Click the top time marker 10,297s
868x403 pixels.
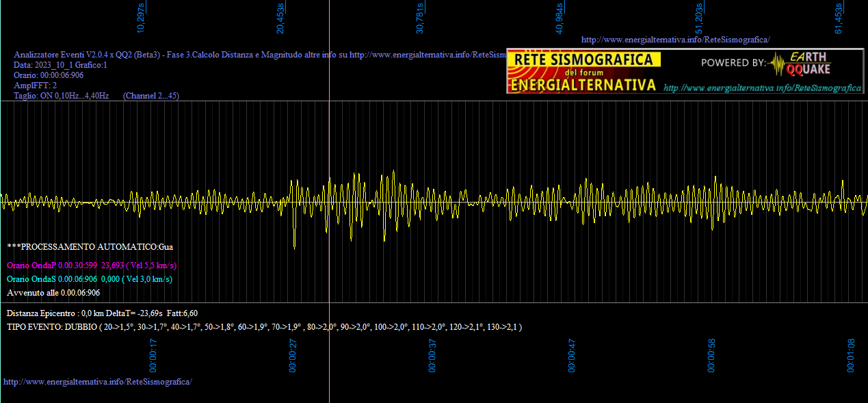(141, 18)
